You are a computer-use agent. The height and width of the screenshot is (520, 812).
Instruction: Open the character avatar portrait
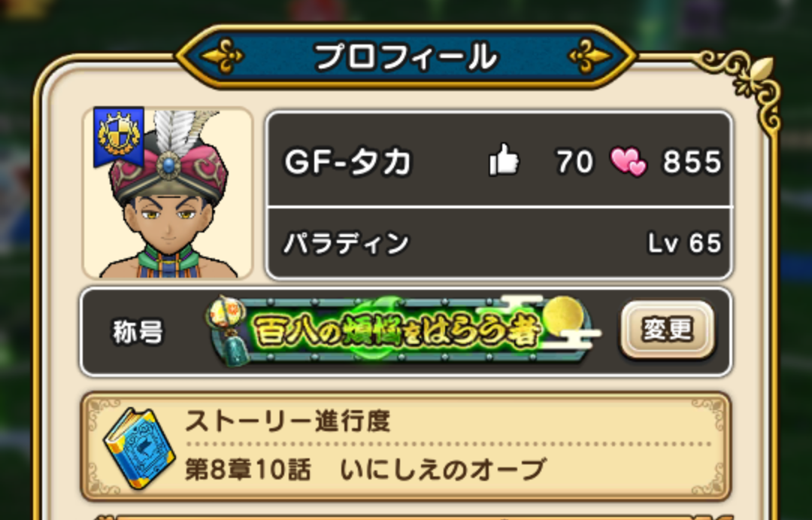[x=167, y=193]
